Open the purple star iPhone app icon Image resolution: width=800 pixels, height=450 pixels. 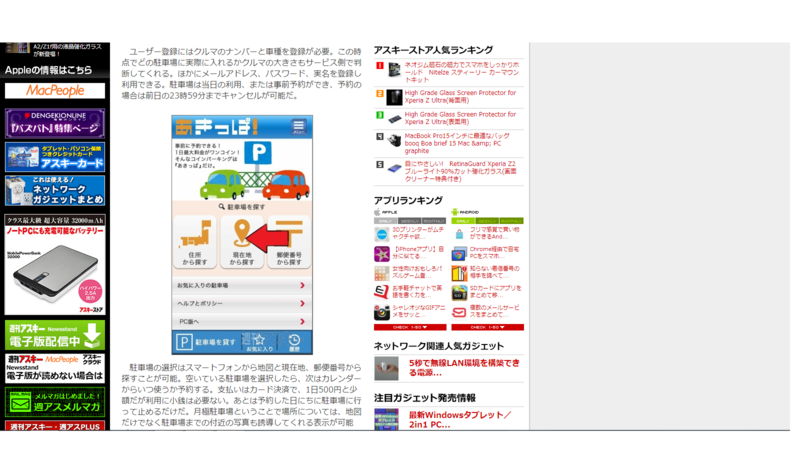(382, 254)
